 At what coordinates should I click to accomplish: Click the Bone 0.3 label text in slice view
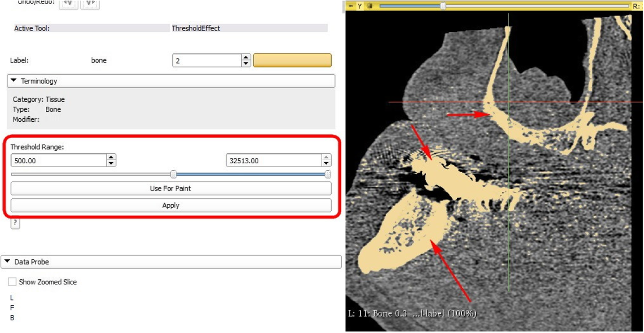point(390,313)
